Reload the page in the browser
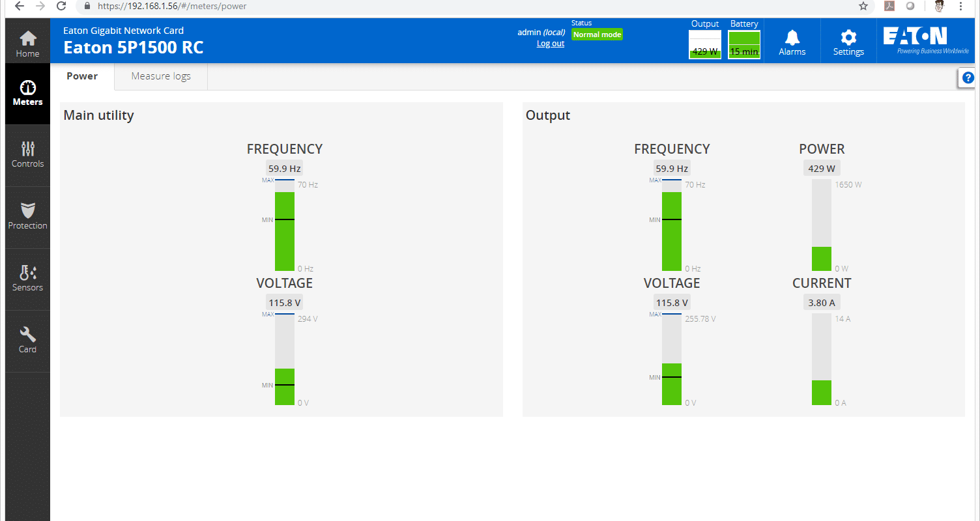The width and height of the screenshot is (980, 521). [x=61, y=7]
